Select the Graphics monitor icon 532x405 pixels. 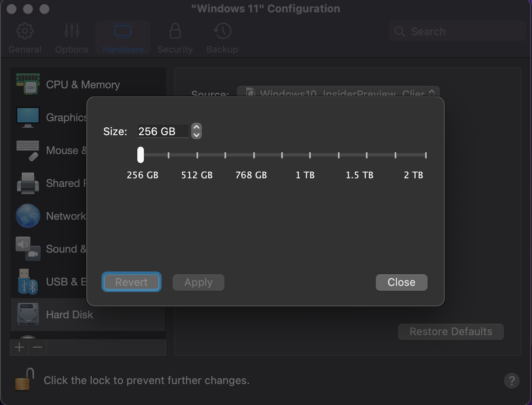point(28,117)
